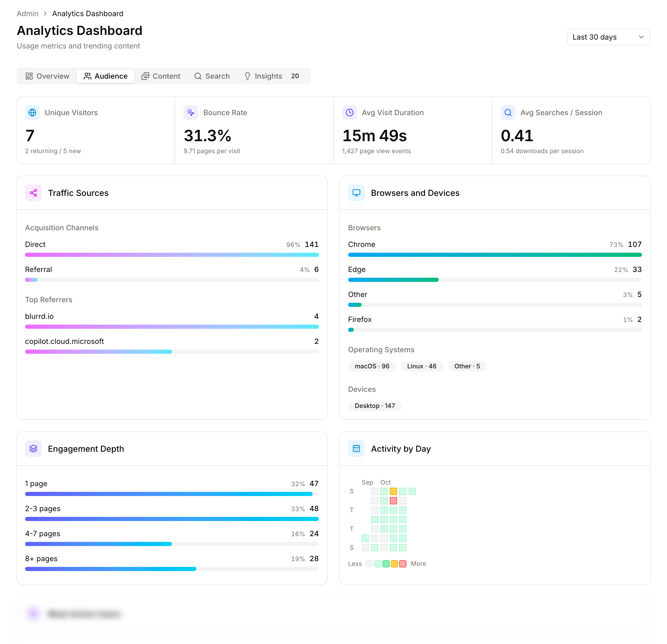The height and width of the screenshot is (644, 667).
Task: Click the Linux · 46 chip
Action: 422,366
